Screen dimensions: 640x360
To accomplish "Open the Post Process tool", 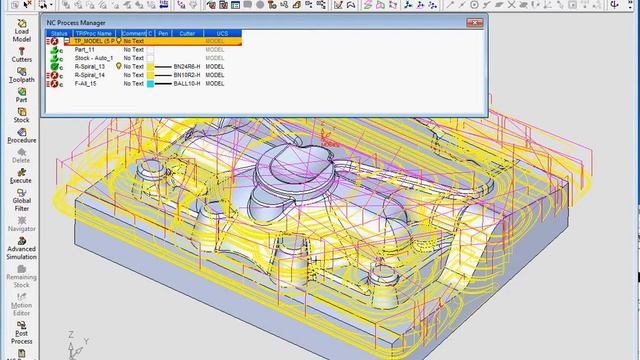I will click(22, 333).
